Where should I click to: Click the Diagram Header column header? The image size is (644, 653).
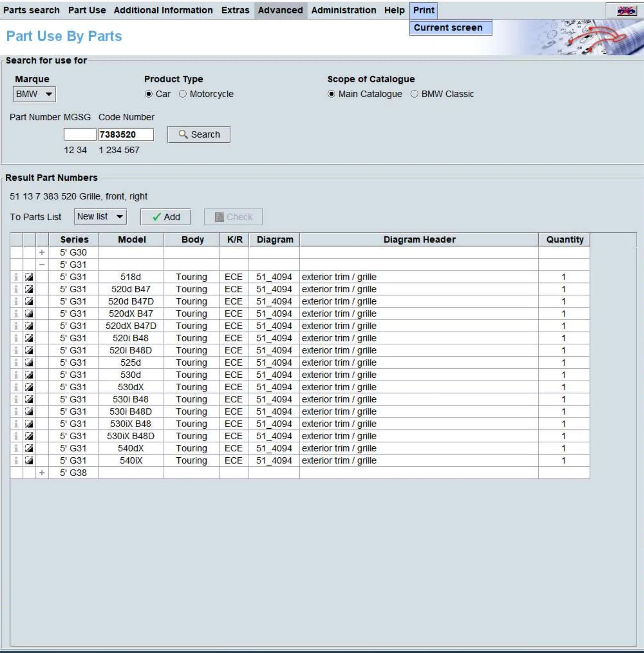point(419,239)
